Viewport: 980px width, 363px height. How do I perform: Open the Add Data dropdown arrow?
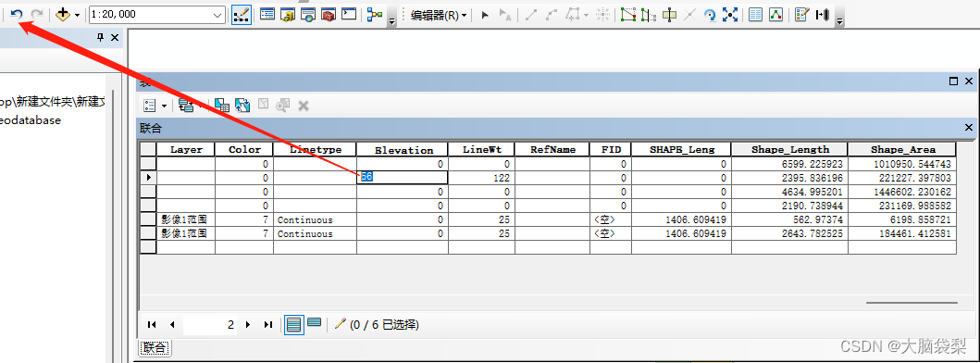pyautogui.click(x=78, y=15)
